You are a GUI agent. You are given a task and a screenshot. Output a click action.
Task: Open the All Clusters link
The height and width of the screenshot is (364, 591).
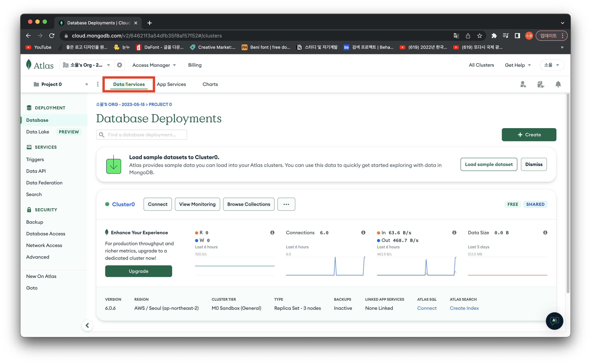pos(481,65)
